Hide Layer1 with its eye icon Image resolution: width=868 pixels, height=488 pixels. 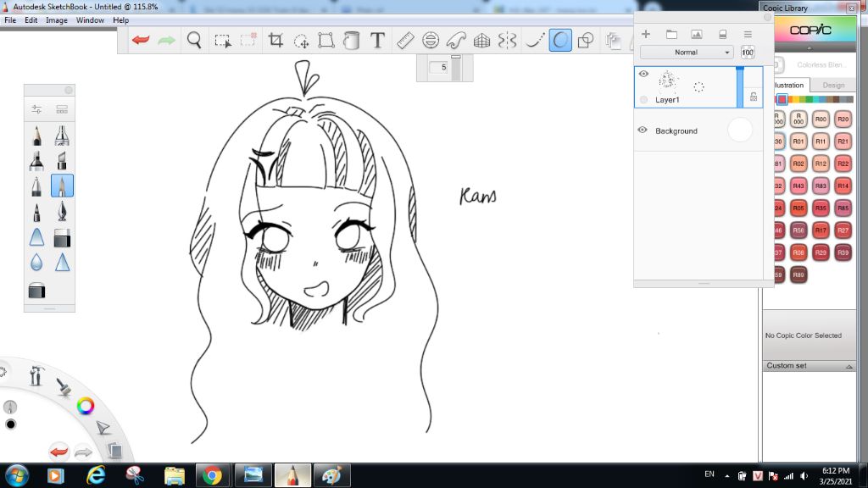643,74
